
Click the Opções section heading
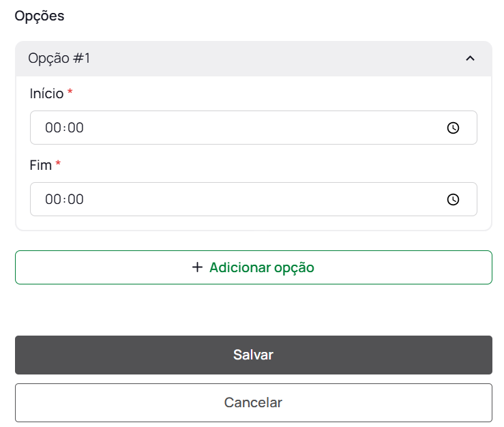coord(40,16)
